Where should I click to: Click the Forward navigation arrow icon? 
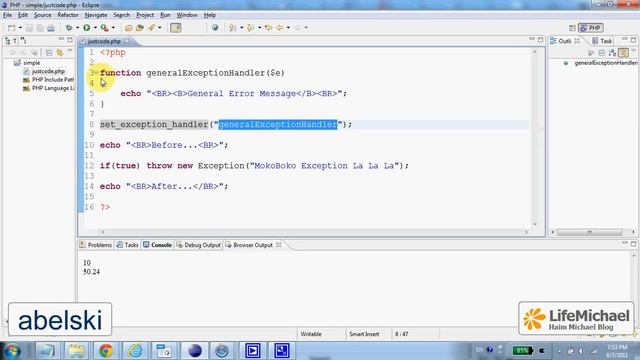(298, 28)
